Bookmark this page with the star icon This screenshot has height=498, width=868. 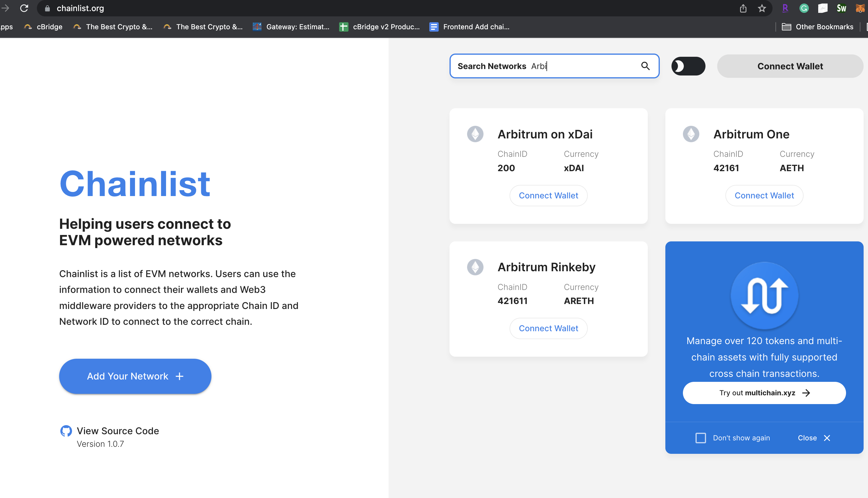(x=762, y=8)
